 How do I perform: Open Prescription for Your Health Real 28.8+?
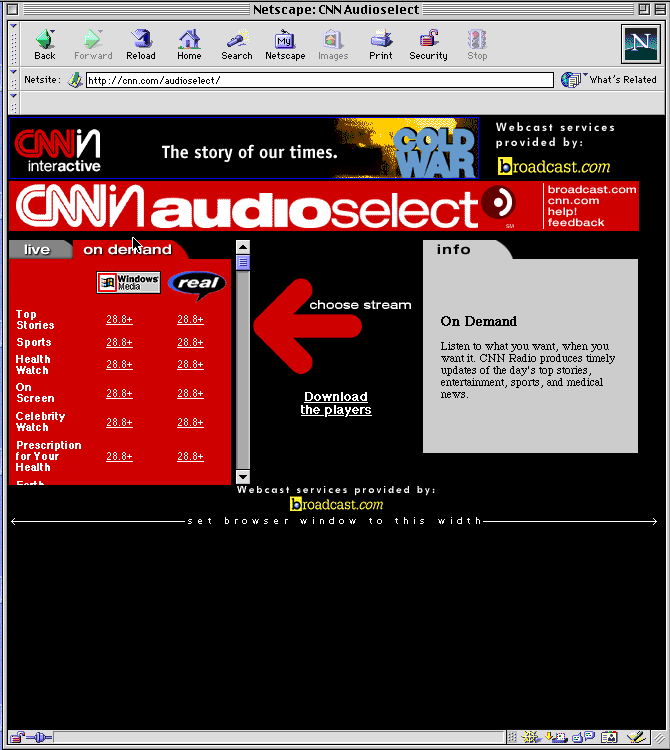click(x=190, y=456)
